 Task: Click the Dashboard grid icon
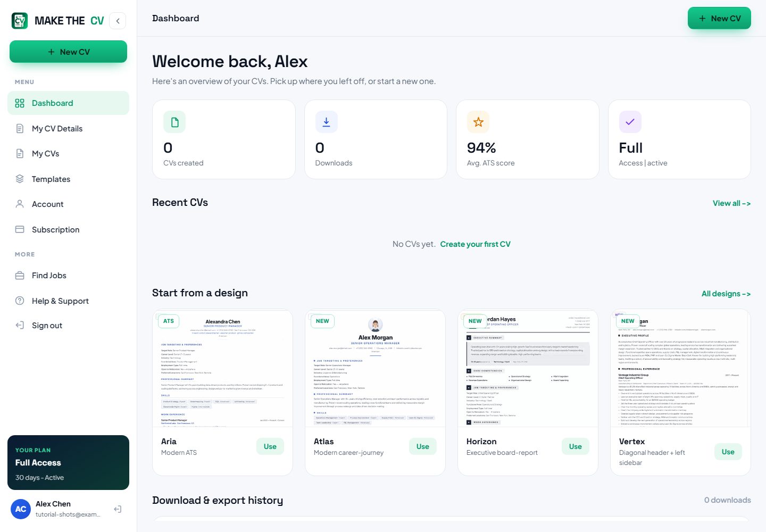click(x=20, y=103)
